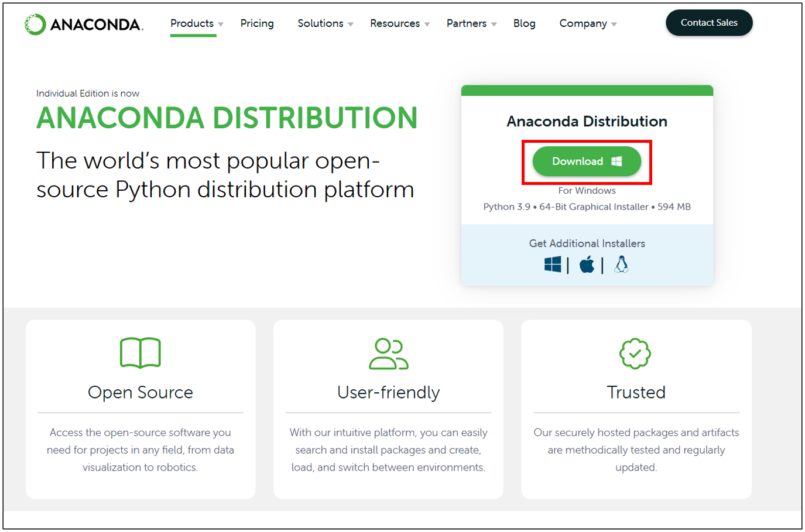Click the User-friendly card heading
This screenshot has height=532, width=805.
389,392
